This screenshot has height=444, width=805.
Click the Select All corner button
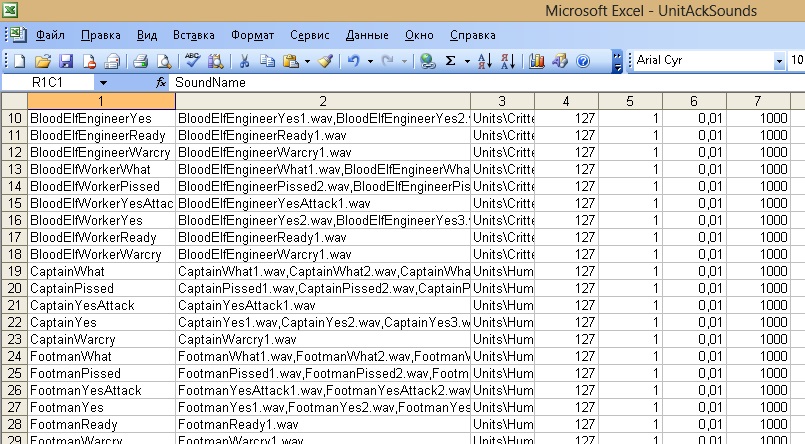[14, 101]
